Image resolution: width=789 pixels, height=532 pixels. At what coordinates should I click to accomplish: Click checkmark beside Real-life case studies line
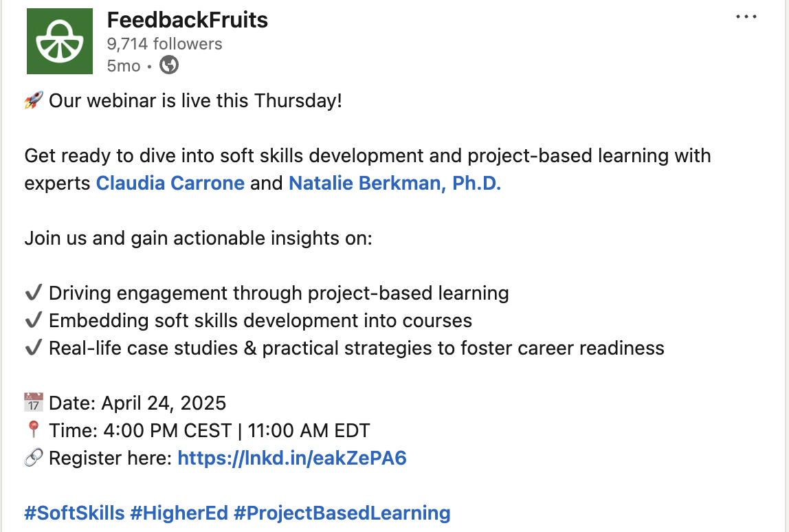click(x=34, y=348)
